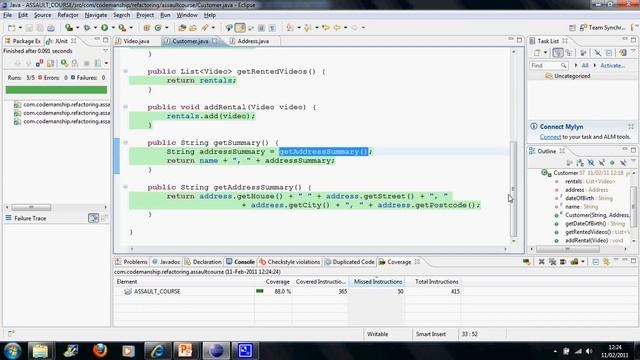Click the Open Type toolbar icon
This screenshot has width=640, height=360.
coord(182,28)
